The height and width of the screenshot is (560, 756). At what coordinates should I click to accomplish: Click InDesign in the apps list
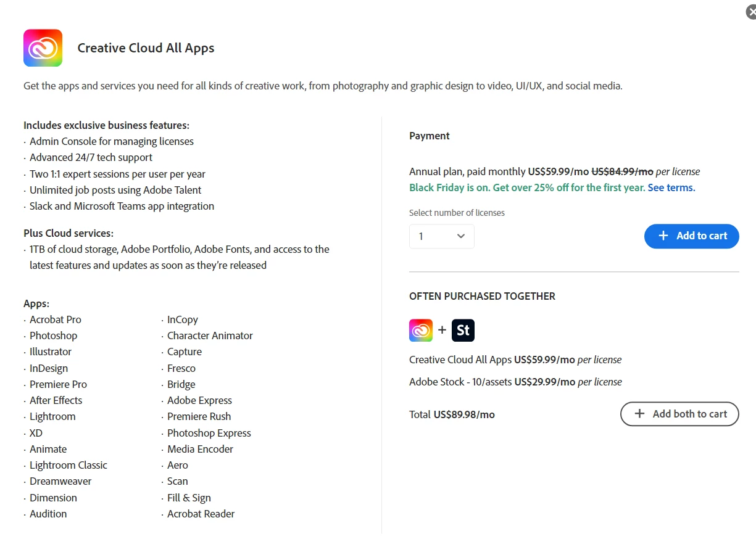[x=49, y=368]
